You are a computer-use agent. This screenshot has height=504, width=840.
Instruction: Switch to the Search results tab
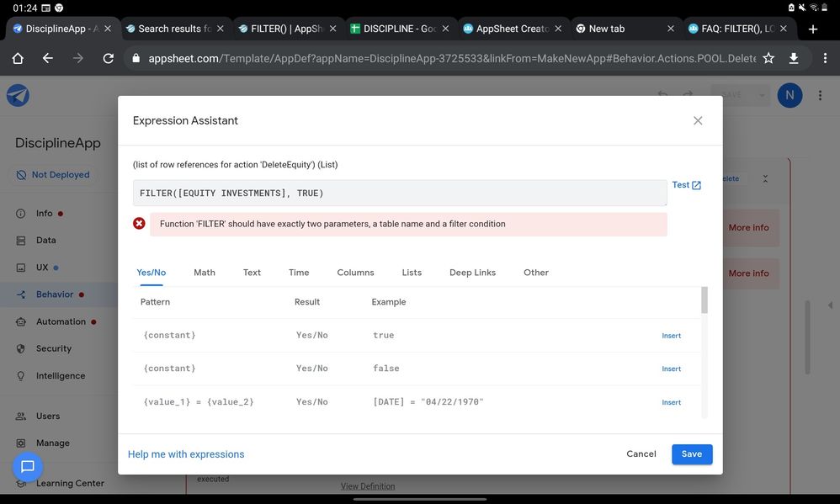[x=174, y=29]
